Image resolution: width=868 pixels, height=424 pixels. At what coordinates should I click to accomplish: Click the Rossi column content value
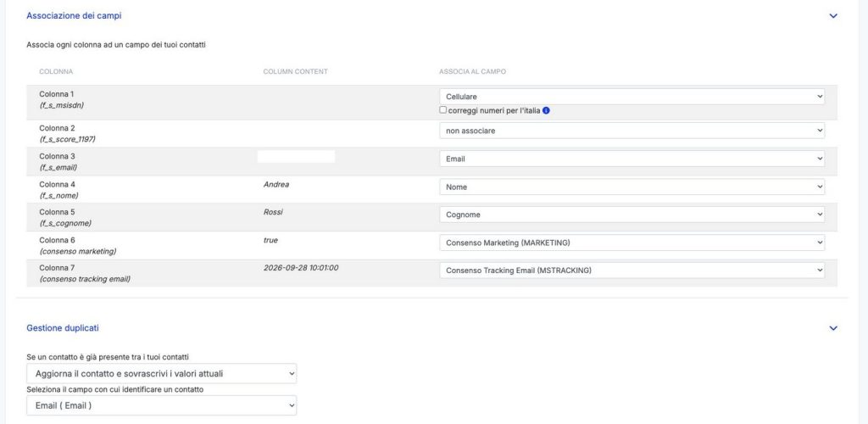pyautogui.click(x=274, y=212)
